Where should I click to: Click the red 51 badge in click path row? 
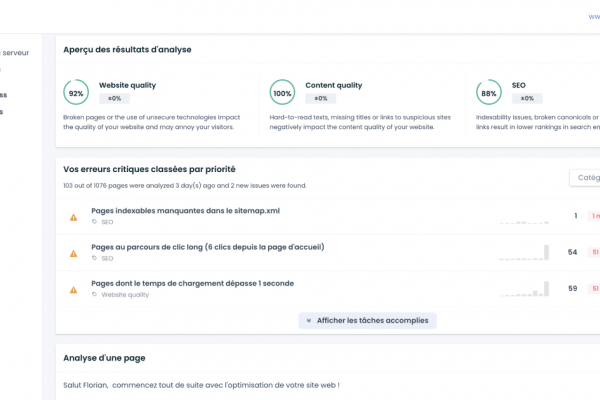594,252
